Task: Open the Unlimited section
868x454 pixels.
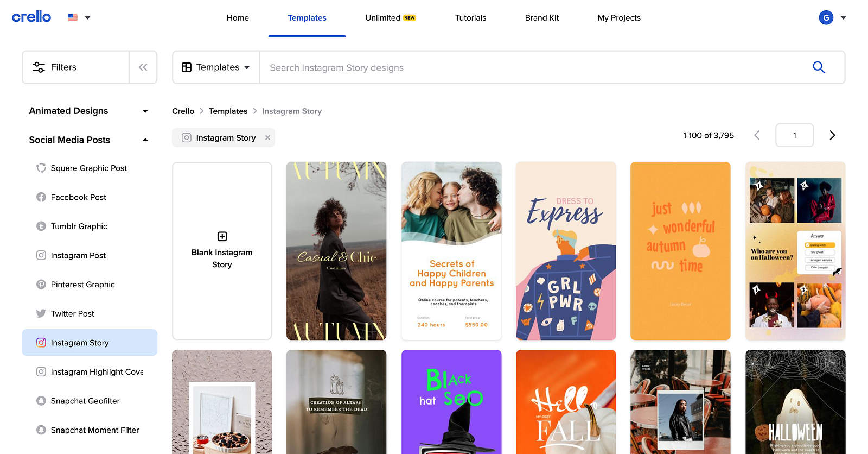Action: coord(391,18)
